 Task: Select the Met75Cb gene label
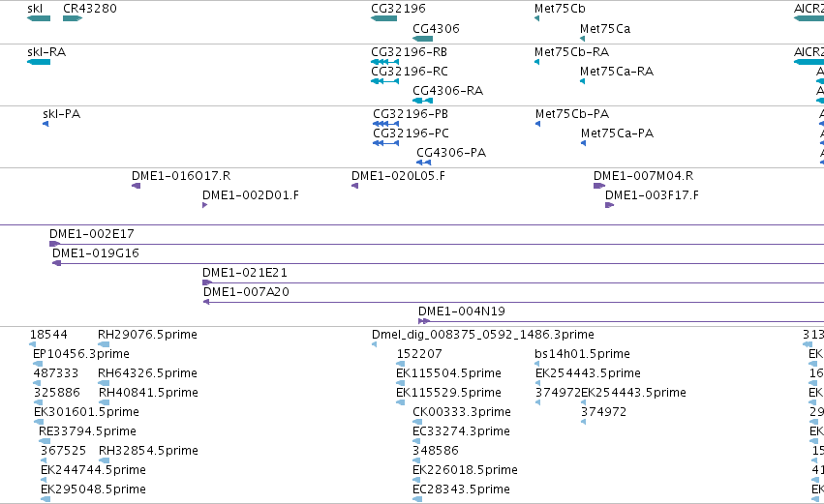[560, 9]
